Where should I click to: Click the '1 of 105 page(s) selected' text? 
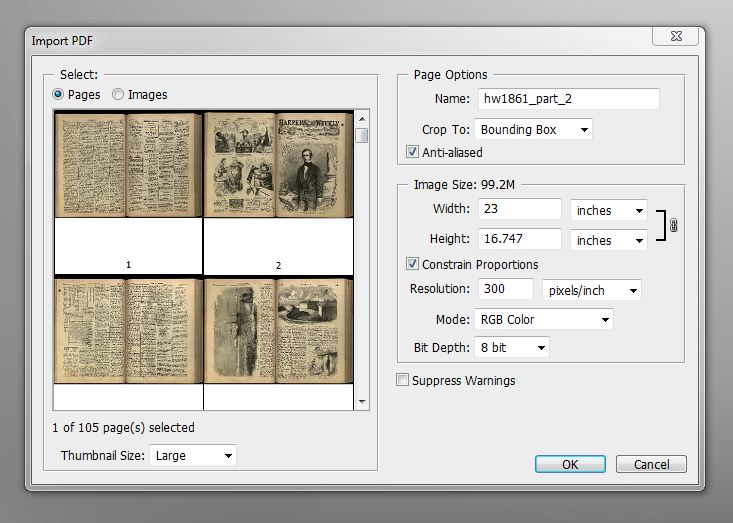[x=123, y=428]
